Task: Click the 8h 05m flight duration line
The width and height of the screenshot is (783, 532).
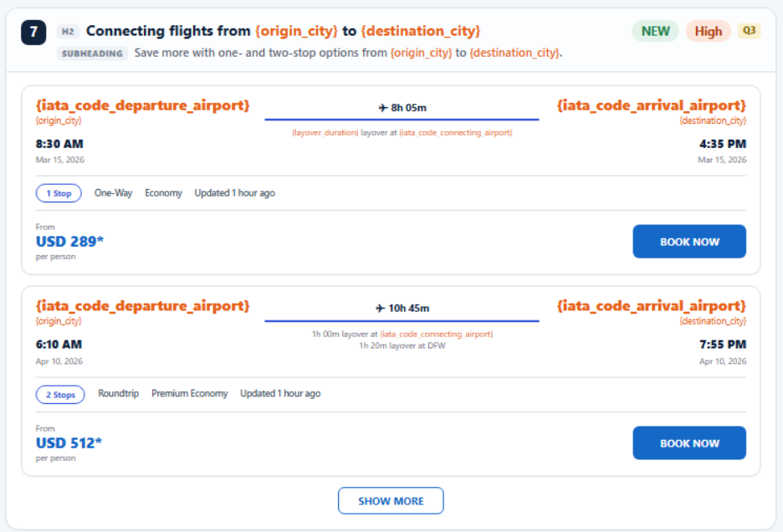Action: pyautogui.click(x=402, y=120)
